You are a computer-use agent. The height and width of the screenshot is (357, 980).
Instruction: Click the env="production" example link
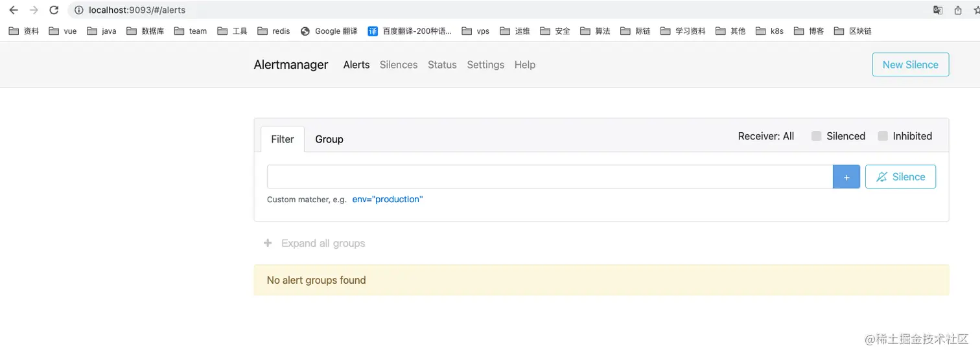coord(388,200)
